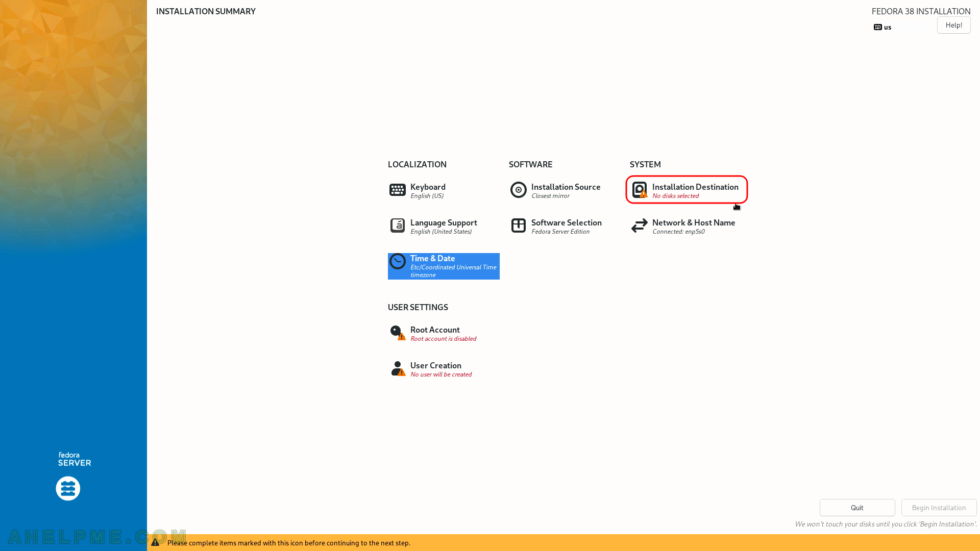The image size is (980, 551).
Task: Open Language Support settings label
Action: [x=444, y=222]
